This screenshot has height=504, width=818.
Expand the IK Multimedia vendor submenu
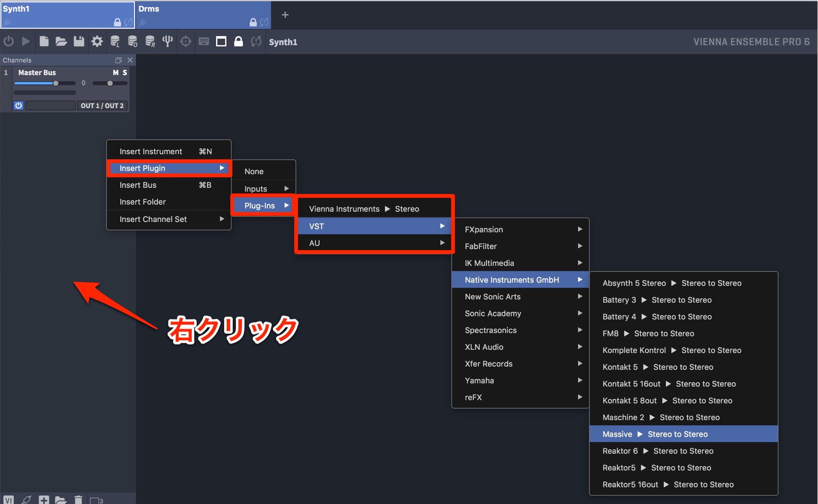tap(520, 263)
